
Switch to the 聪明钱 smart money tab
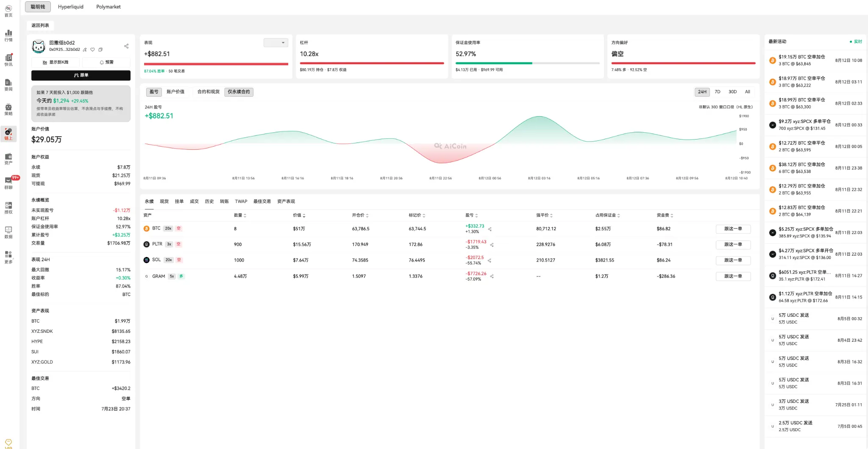[38, 7]
